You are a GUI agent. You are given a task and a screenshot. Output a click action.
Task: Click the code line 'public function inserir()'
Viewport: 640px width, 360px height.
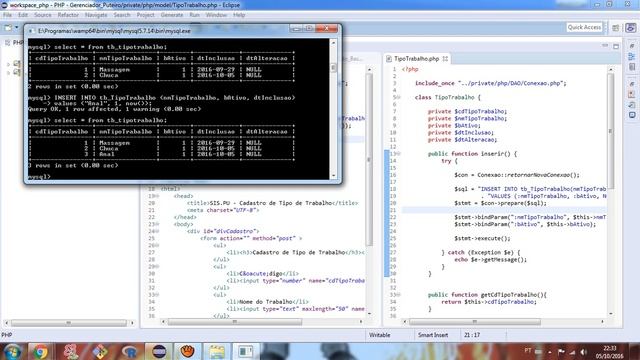click(472, 154)
